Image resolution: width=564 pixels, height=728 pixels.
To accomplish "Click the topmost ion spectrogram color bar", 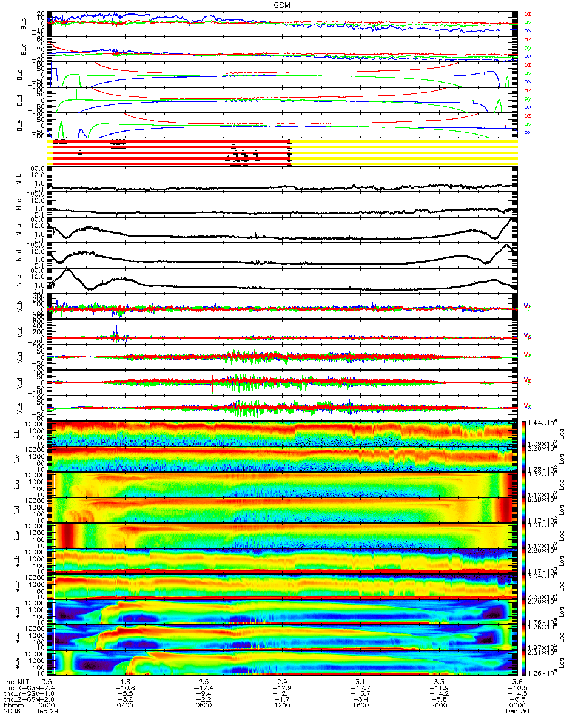I will tap(523, 433).
